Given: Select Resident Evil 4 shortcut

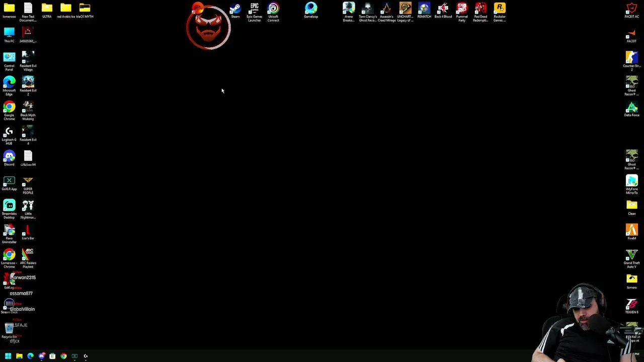Looking at the screenshot, I should [x=28, y=135].
